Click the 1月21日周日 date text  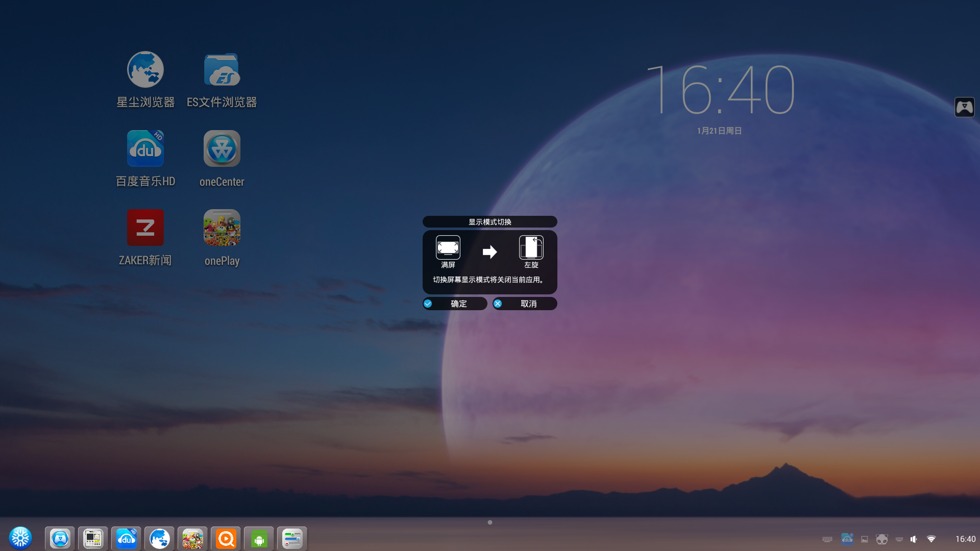coord(720,131)
